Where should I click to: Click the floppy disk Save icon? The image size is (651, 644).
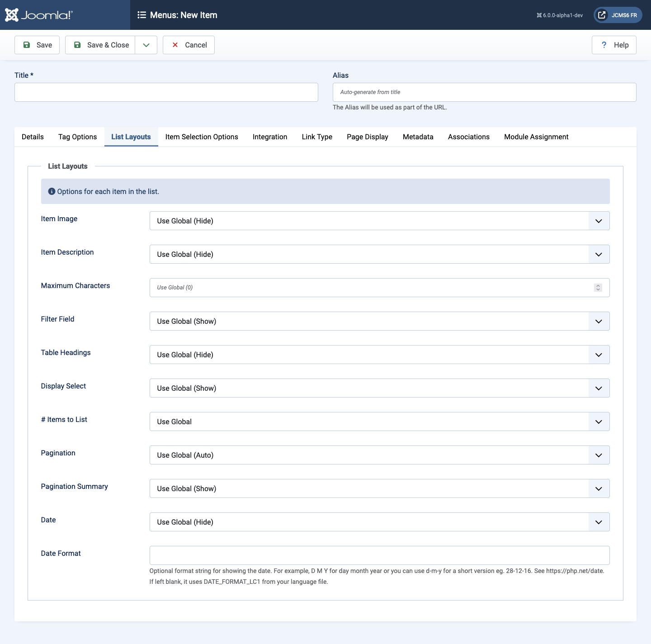[27, 45]
